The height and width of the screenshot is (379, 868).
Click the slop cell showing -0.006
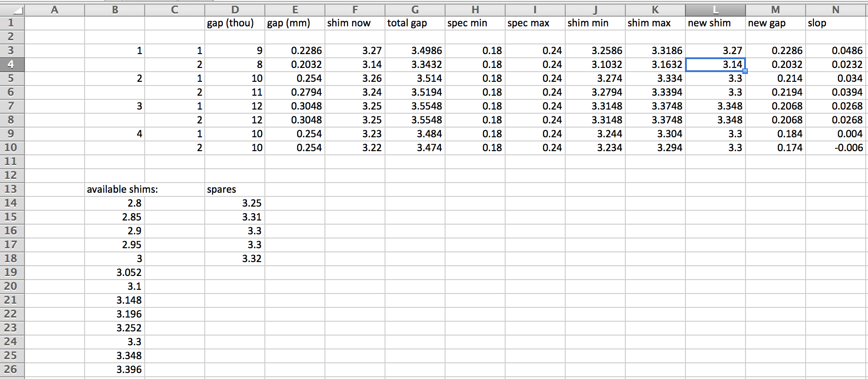835,148
